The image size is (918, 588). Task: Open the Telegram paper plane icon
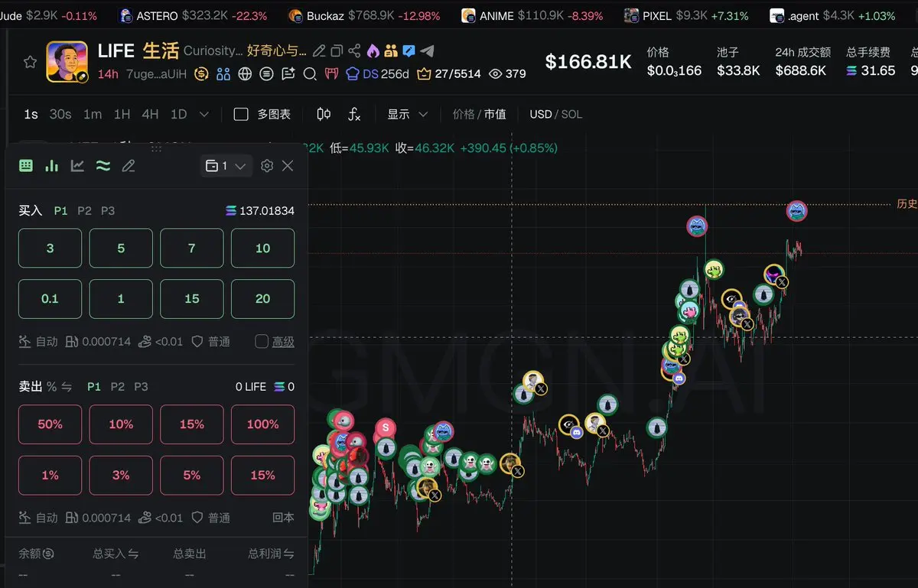(428, 51)
